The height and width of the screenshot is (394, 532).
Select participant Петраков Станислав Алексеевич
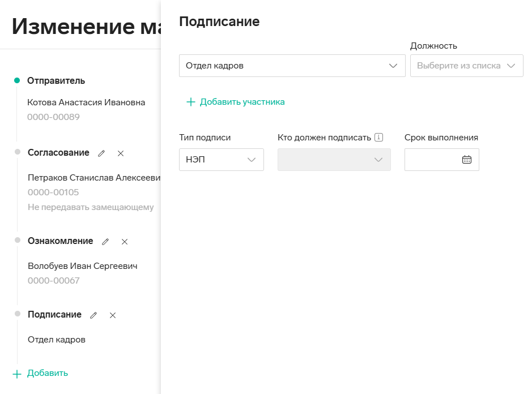point(94,178)
